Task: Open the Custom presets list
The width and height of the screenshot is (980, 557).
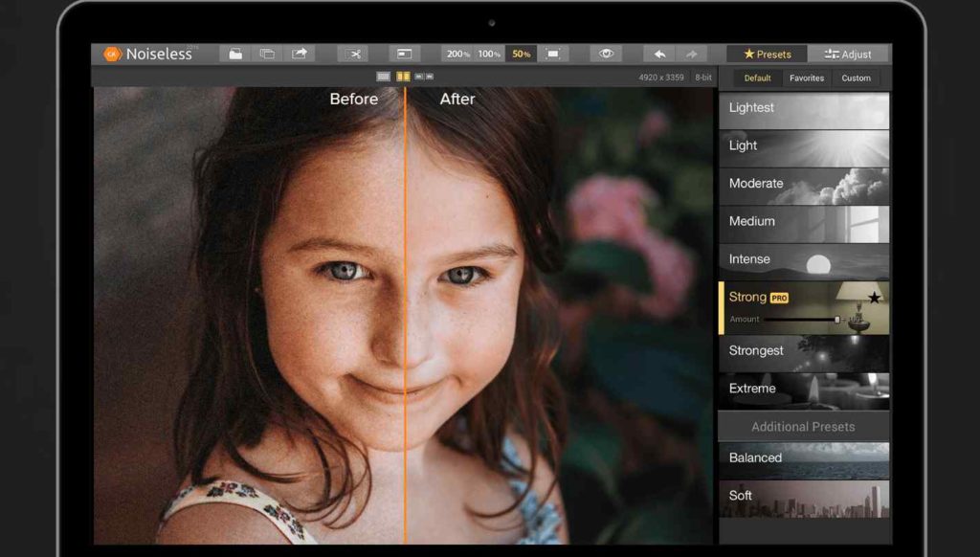Action: click(856, 78)
